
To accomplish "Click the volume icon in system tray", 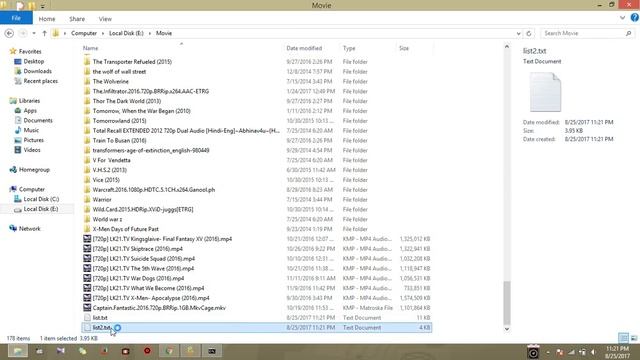I will [593, 352].
